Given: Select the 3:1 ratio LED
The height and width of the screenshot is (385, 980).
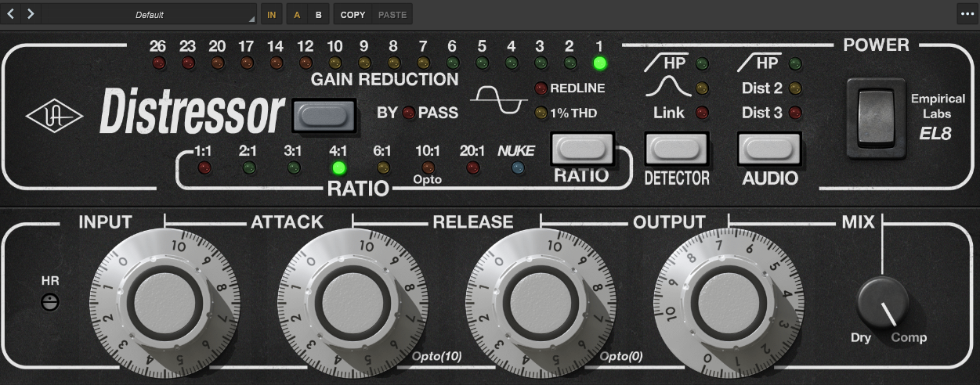Looking at the screenshot, I should 294,167.
